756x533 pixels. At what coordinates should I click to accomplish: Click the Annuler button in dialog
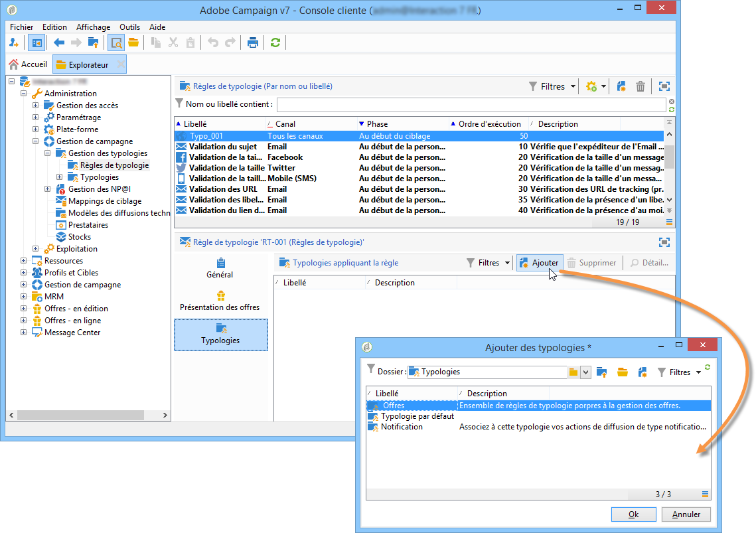pos(686,514)
